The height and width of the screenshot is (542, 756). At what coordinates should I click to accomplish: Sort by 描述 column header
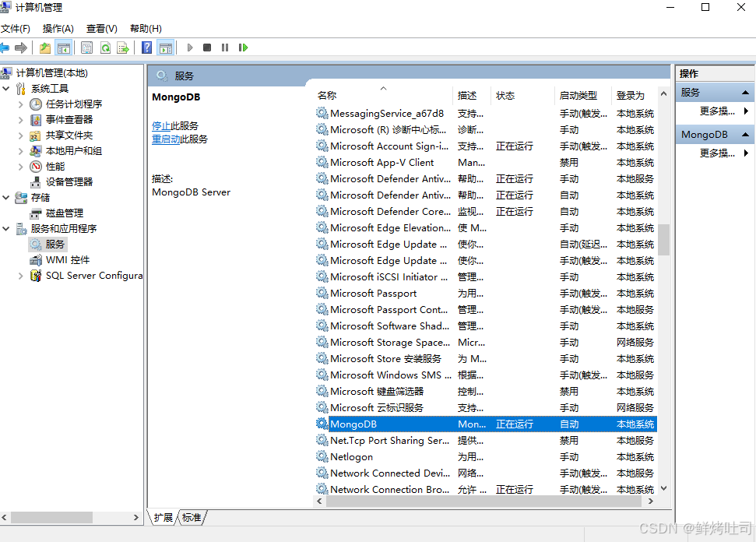point(472,96)
